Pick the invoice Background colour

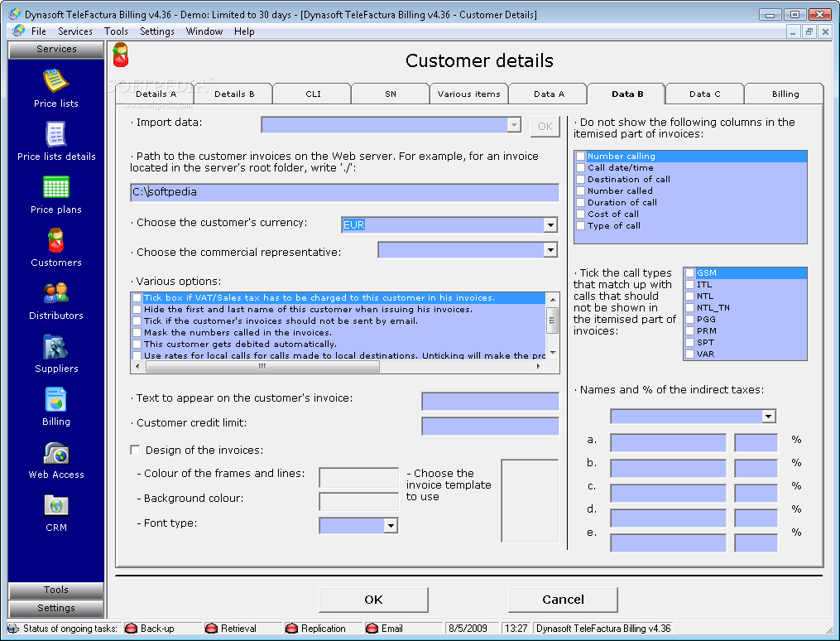(358, 502)
